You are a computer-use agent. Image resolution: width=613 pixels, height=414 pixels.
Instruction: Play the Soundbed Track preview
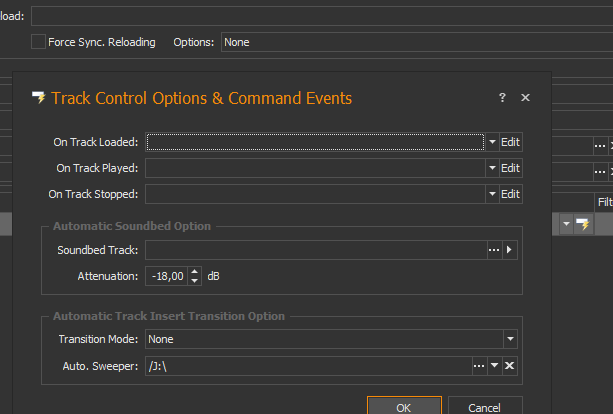pos(510,250)
